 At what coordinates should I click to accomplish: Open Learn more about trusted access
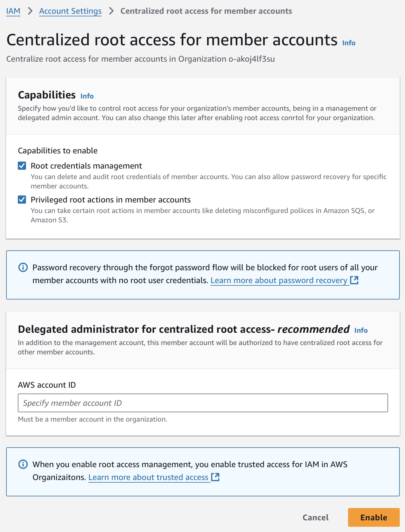point(148,477)
